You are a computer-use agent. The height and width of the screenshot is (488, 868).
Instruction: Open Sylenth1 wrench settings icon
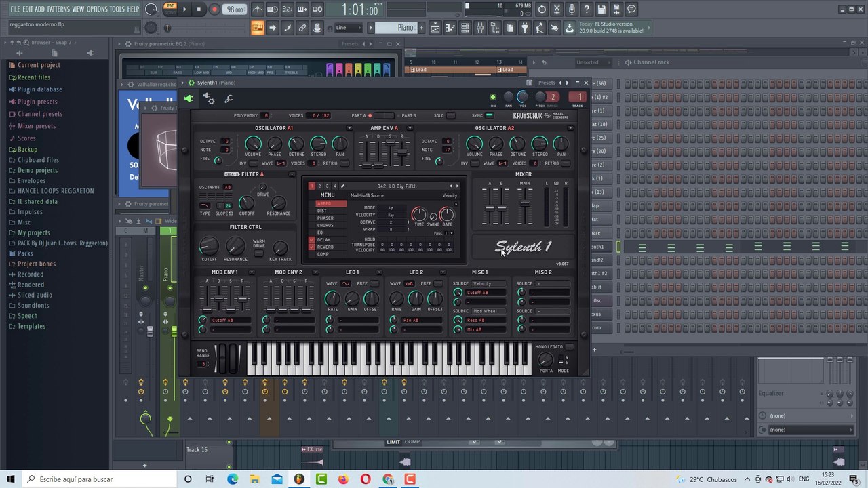tap(229, 99)
